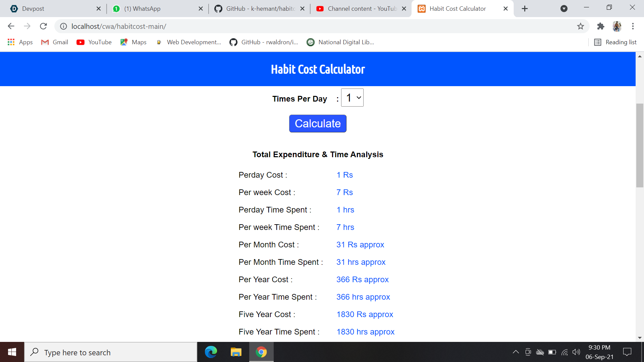
Task: Reload the page with refresh icon
Action: coord(43,26)
